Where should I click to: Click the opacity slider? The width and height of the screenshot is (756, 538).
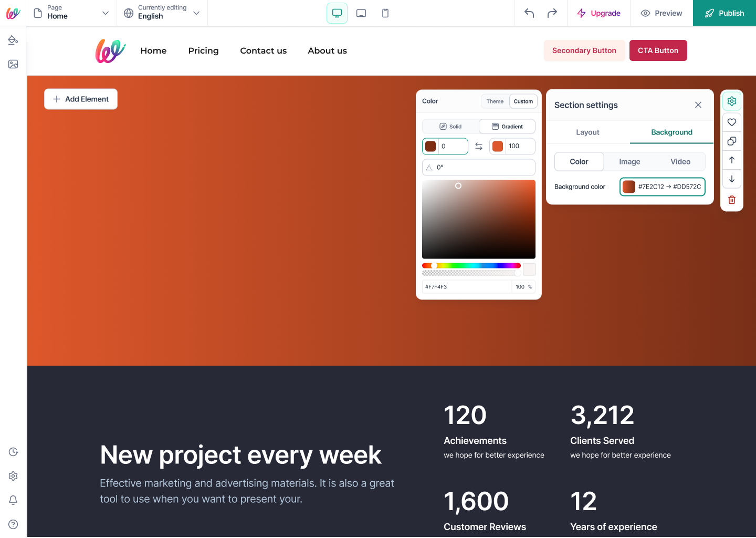point(471,273)
